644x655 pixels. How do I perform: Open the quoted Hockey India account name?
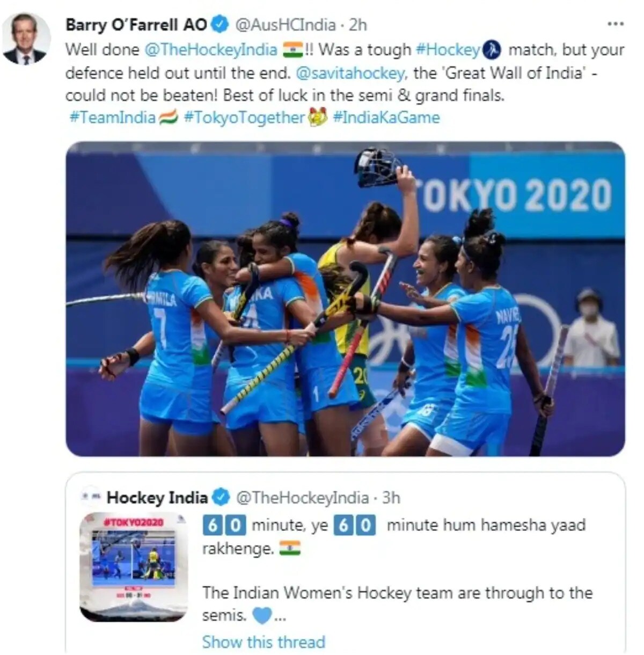(157, 498)
